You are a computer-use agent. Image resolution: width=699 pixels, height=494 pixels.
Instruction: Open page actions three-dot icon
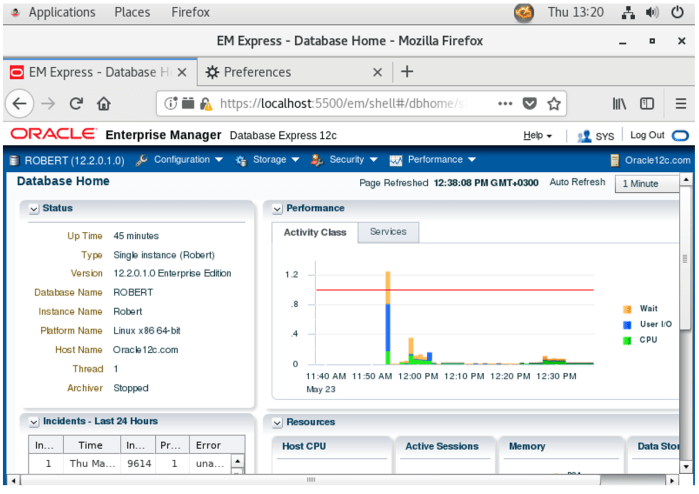[x=505, y=103]
